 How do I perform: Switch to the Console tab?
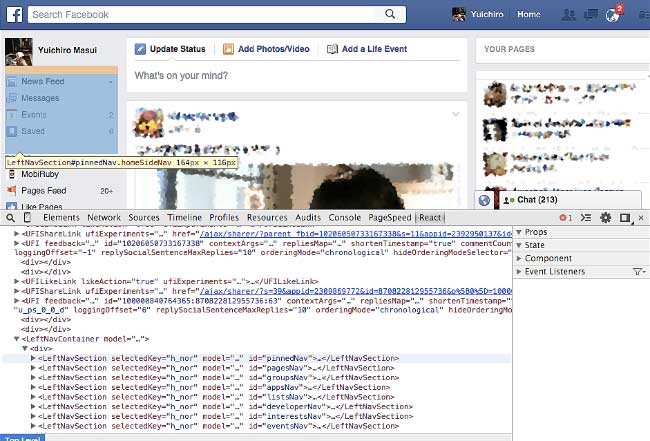(x=344, y=218)
